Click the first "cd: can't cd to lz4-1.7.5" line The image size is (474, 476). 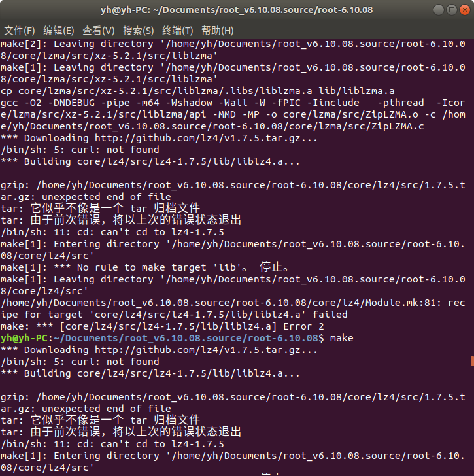point(112,232)
